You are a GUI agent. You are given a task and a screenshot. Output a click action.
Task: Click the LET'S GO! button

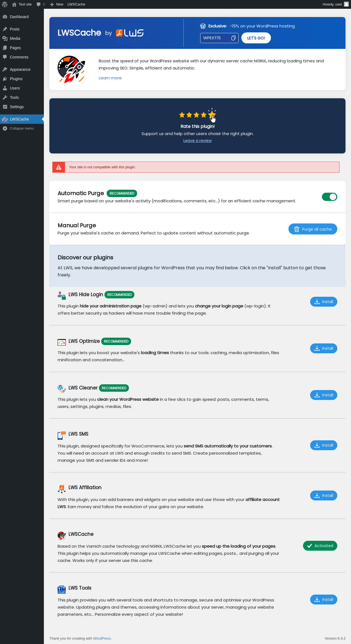256,38
